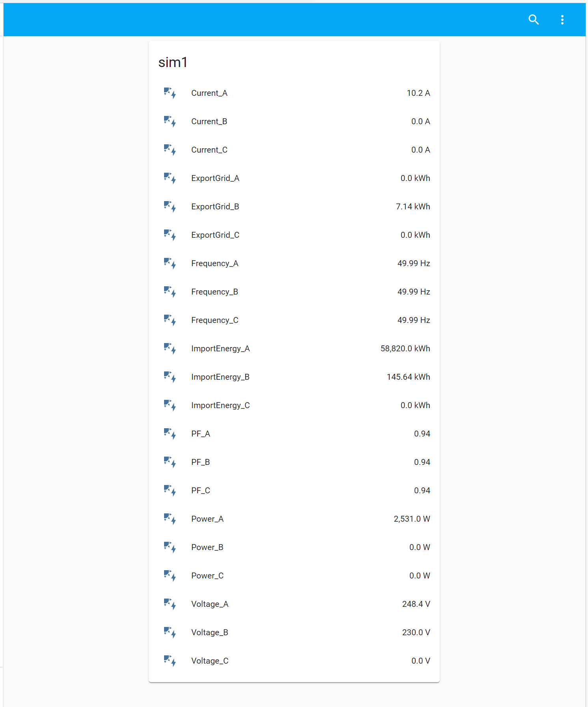
Task: Click the sim1 card title
Action: click(173, 62)
